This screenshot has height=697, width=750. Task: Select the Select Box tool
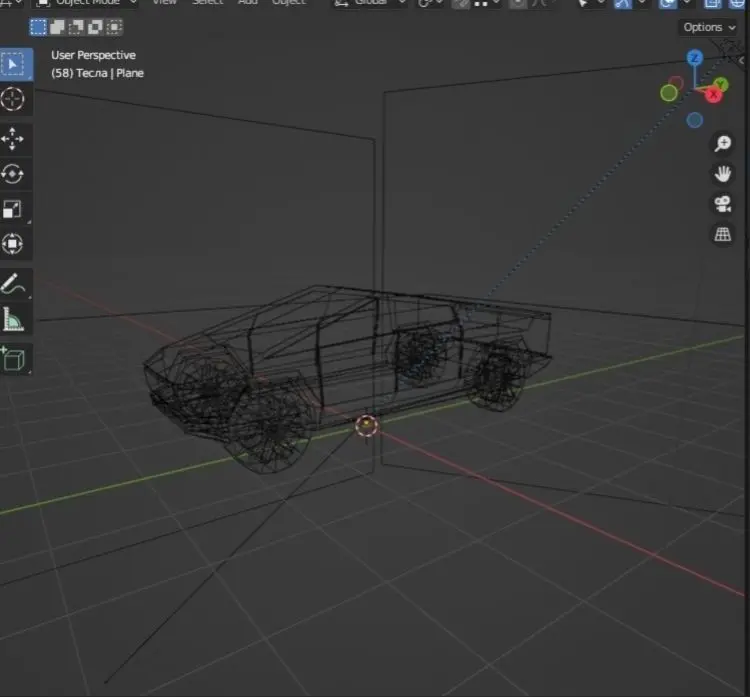pyautogui.click(x=14, y=64)
